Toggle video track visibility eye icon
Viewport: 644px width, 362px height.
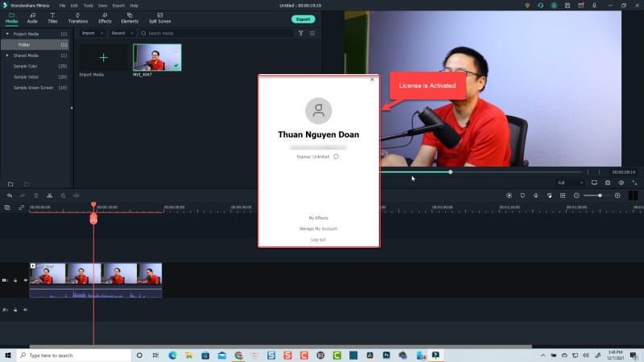[x=25, y=280]
